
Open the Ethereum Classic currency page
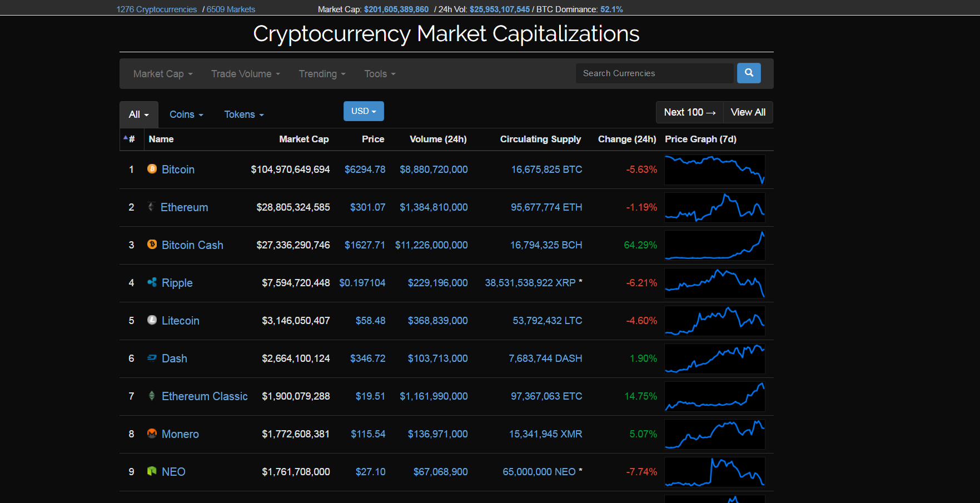(x=205, y=396)
